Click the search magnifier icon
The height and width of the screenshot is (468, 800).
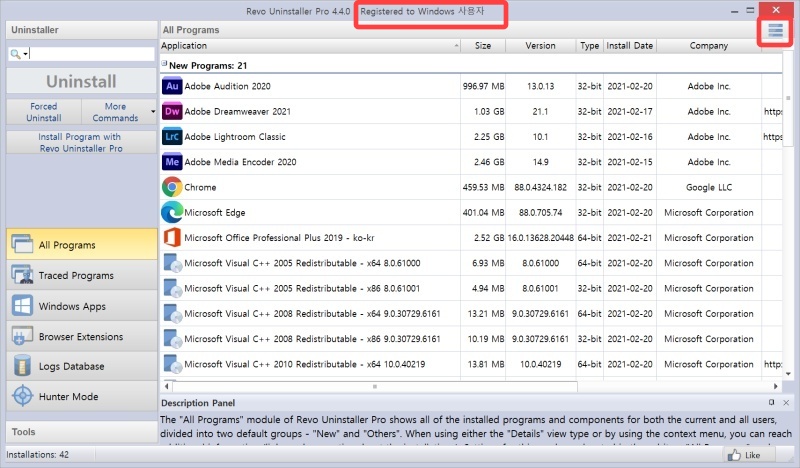tap(15, 54)
